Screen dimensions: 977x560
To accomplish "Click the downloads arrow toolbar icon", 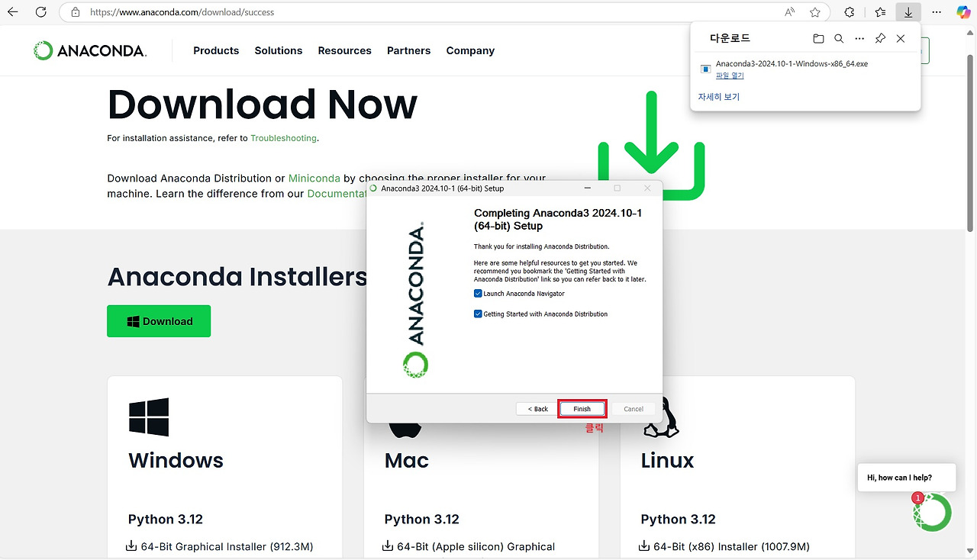I will coord(908,12).
